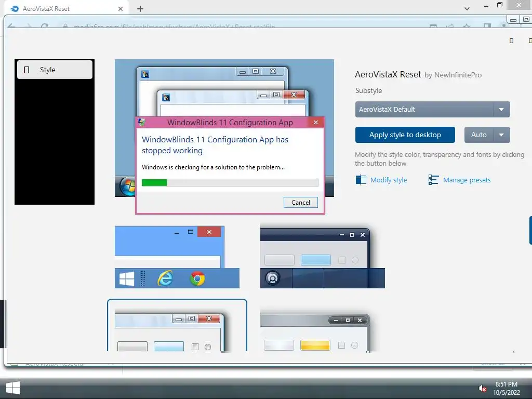Click the by NewInfinitePro author text
532x399 pixels.
(x=453, y=75)
